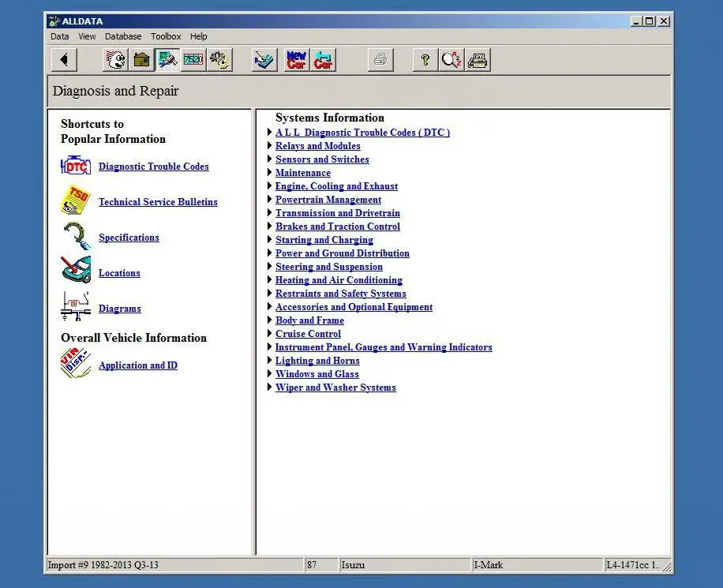Open the notes pen toolbar icon
The width and height of the screenshot is (723, 588).
click(x=264, y=59)
